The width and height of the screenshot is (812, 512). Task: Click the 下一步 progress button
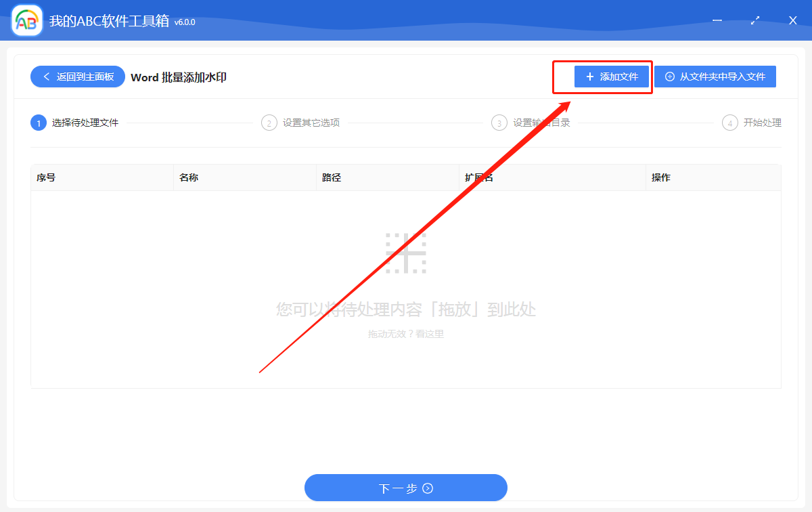click(405, 488)
